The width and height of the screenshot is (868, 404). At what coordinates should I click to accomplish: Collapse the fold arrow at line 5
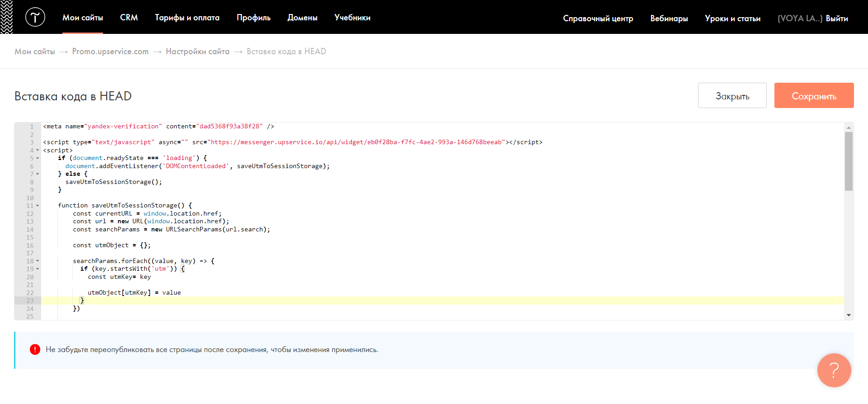38,158
